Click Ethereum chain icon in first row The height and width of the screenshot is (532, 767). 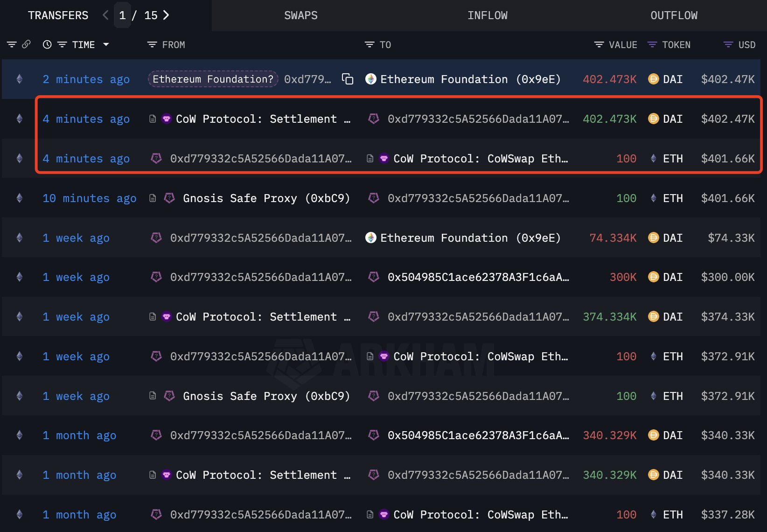(x=20, y=79)
